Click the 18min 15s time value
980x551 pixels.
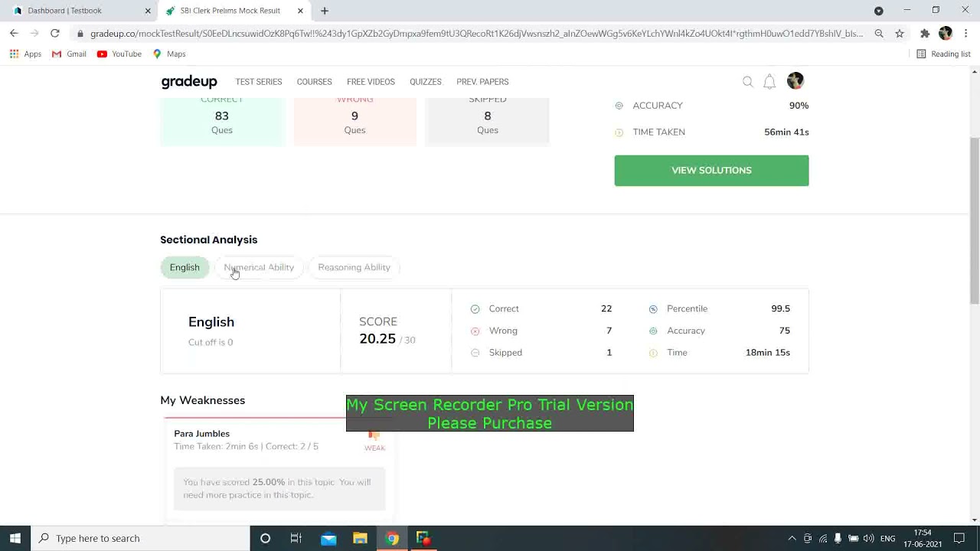[x=768, y=353]
